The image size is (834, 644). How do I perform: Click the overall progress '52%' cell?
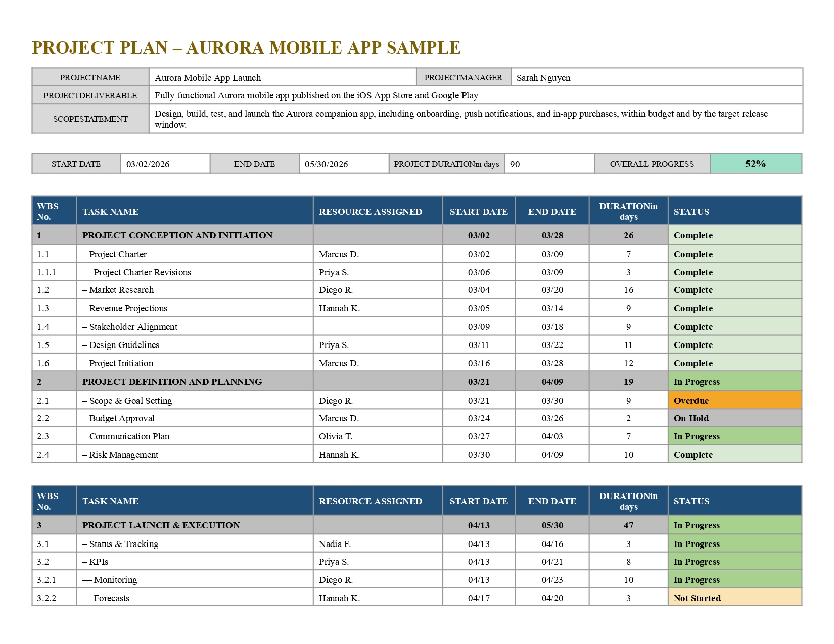tap(756, 163)
